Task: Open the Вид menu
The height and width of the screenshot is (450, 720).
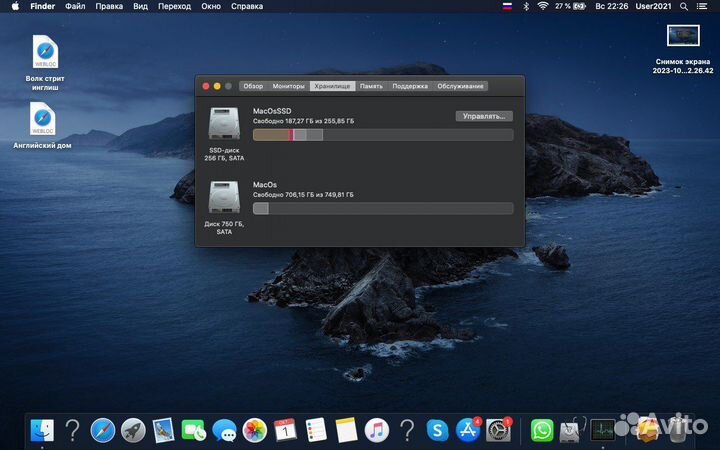Action: (141, 6)
